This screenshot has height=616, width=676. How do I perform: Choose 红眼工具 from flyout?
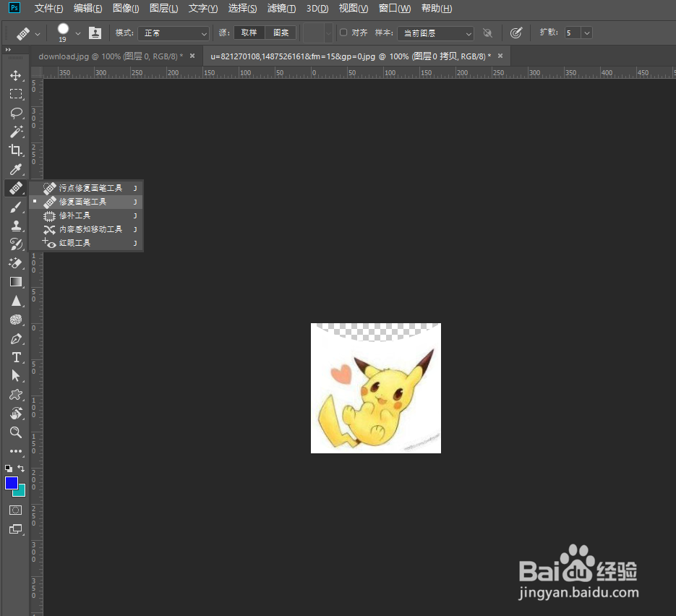(86, 243)
